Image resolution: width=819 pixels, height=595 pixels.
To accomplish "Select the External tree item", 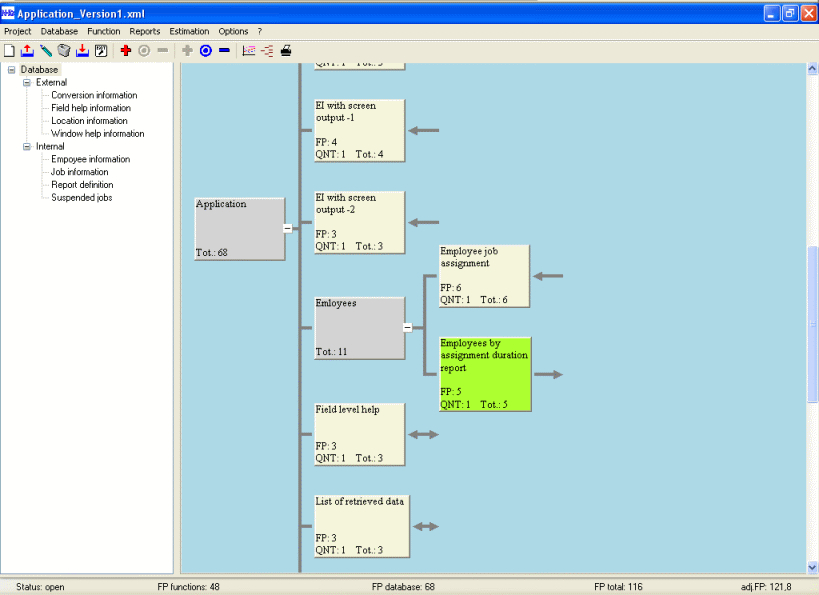I will [x=51, y=83].
